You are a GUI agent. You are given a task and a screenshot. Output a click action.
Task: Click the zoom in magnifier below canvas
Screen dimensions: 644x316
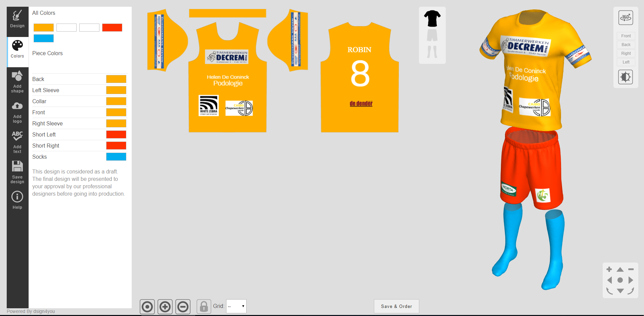click(x=165, y=307)
